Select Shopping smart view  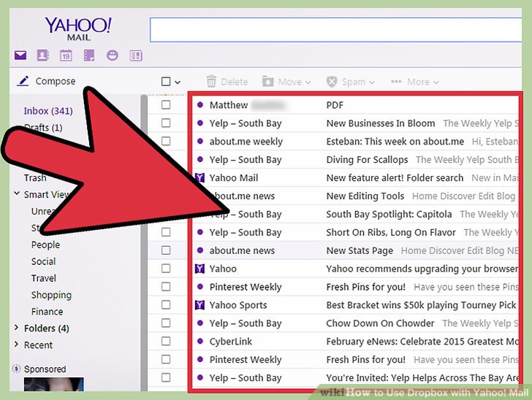51,295
